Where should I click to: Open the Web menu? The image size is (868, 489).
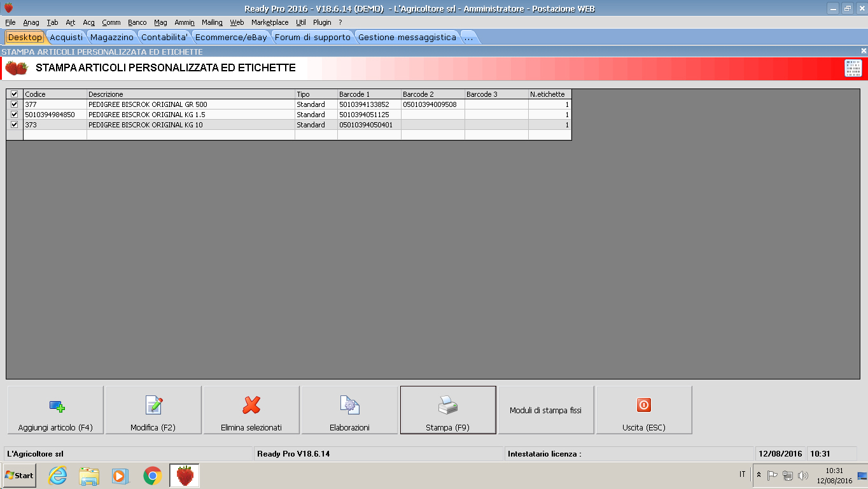coord(237,22)
